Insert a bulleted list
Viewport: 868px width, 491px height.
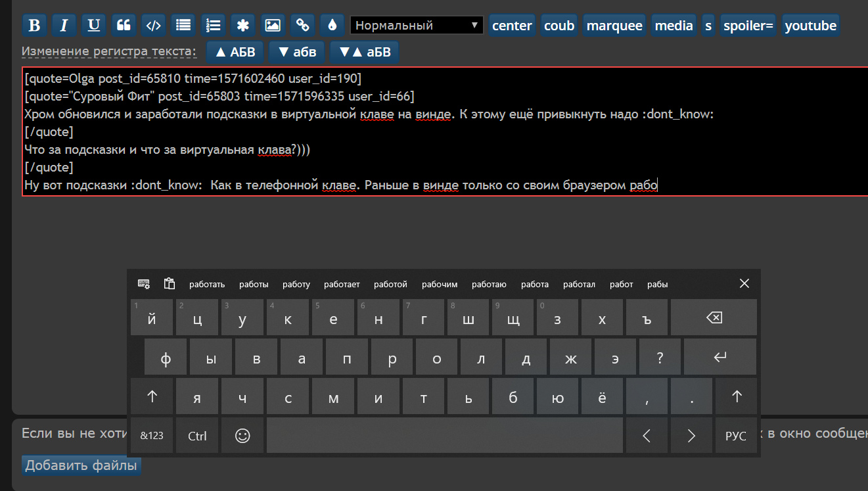click(183, 26)
